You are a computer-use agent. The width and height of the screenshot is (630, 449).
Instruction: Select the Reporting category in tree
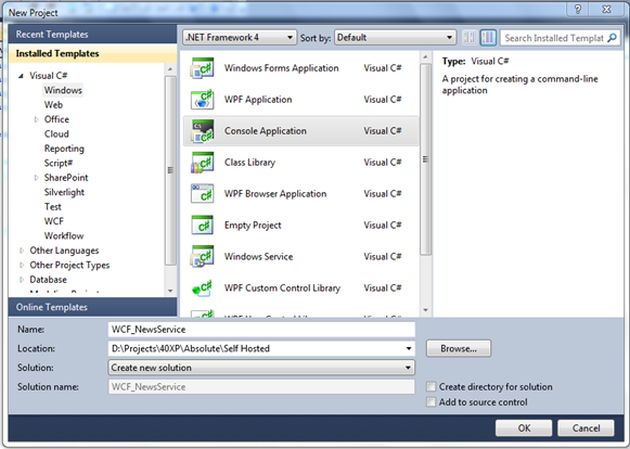pos(64,149)
